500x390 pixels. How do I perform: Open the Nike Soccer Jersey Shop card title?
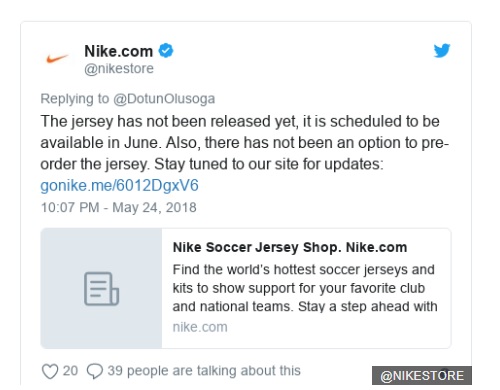(x=290, y=247)
